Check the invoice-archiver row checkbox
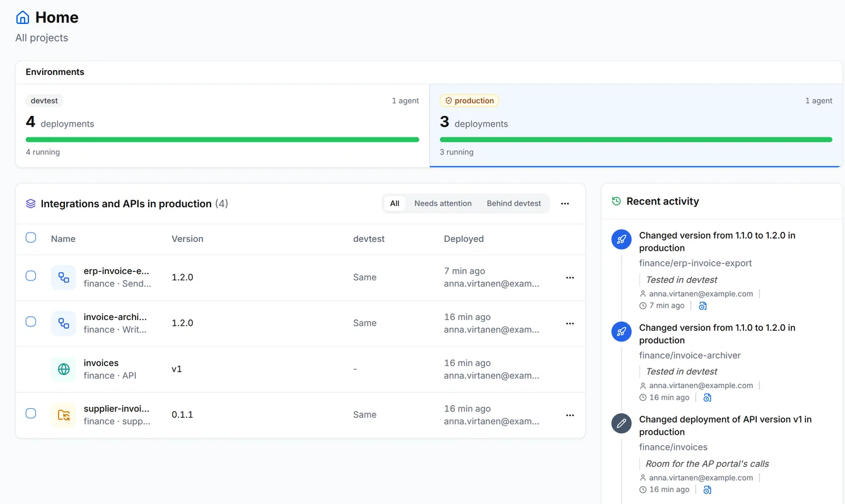Image resolution: width=845 pixels, height=504 pixels. (31, 321)
